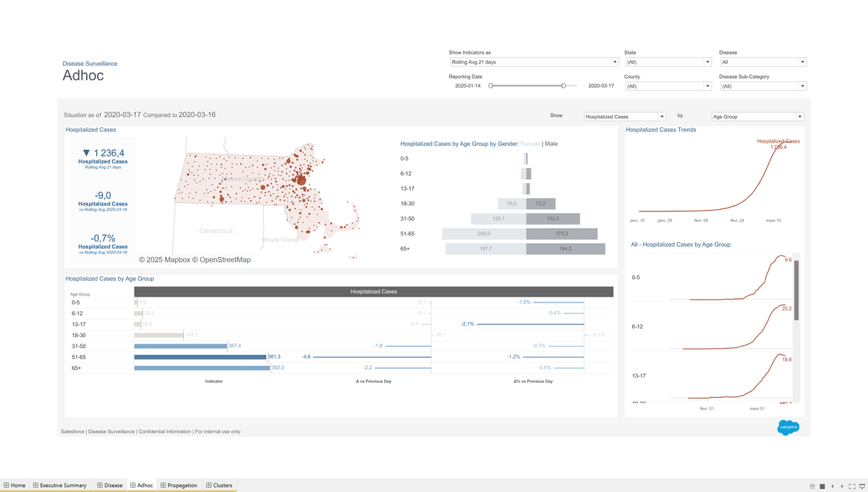Open the 'by' Age Group dropdown
Viewport: 868px width, 492px height.
click(757, 116)
